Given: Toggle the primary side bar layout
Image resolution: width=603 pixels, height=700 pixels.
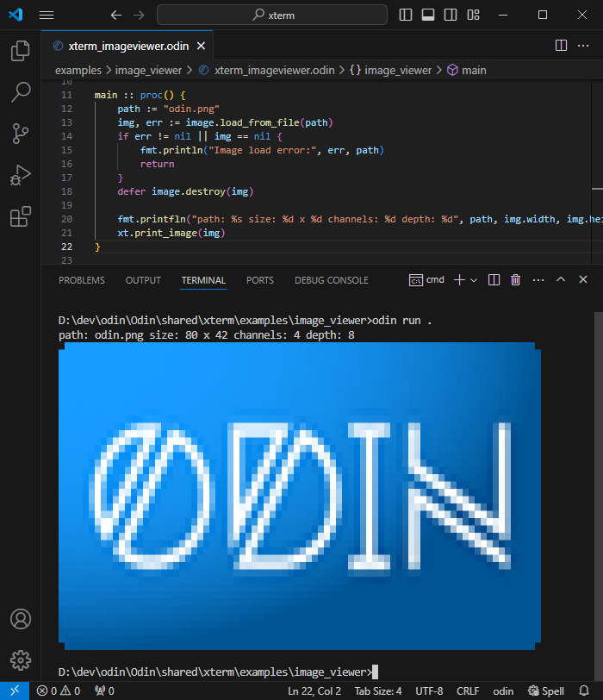Looking at the screenshot, I should coord(406,15).
